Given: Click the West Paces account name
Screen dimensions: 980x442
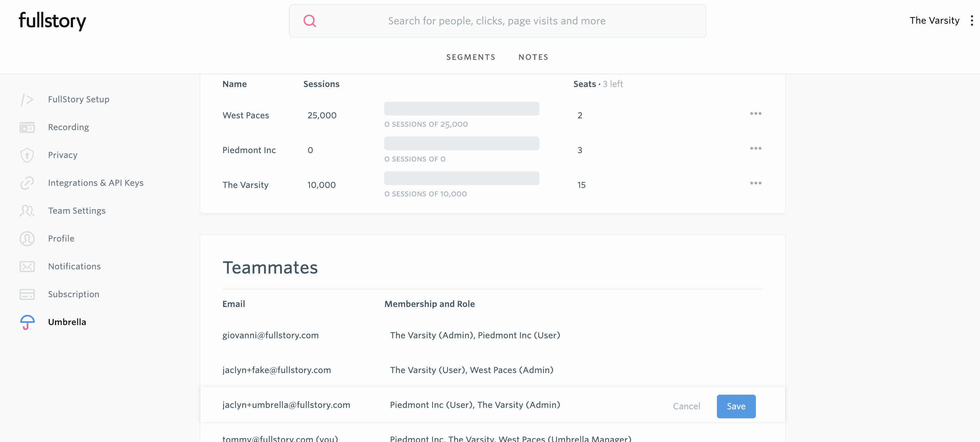Looking at the screenshot, I should 246,115.
